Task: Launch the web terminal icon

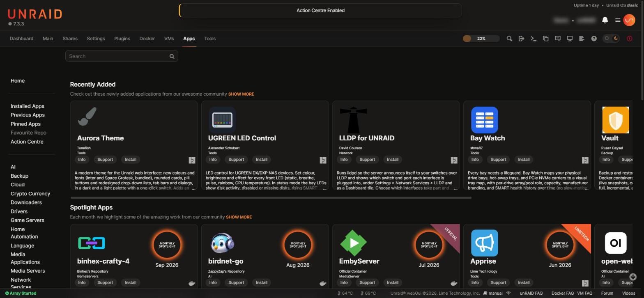Action: click(534, 39)
